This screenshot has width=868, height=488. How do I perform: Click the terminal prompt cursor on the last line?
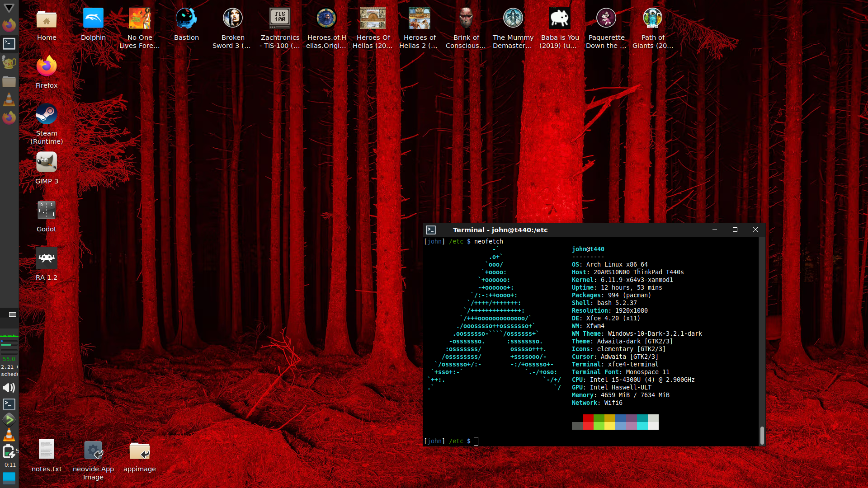tap(476, 441)
